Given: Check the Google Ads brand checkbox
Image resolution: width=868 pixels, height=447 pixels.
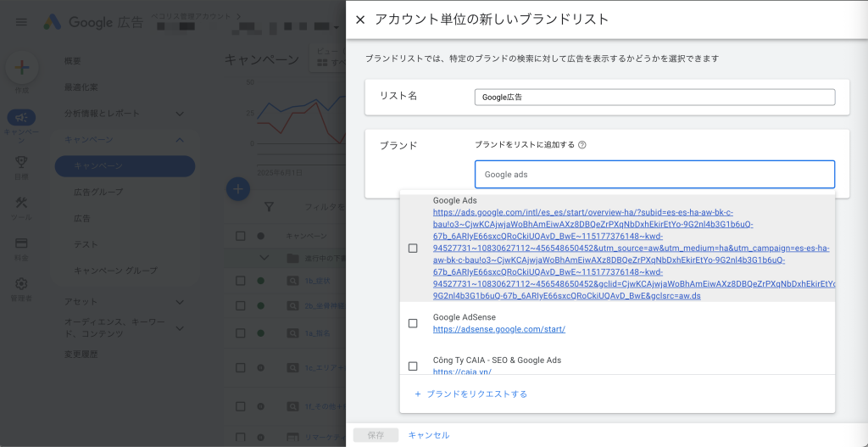Looking at the screenshot, I should click(413, 249).
